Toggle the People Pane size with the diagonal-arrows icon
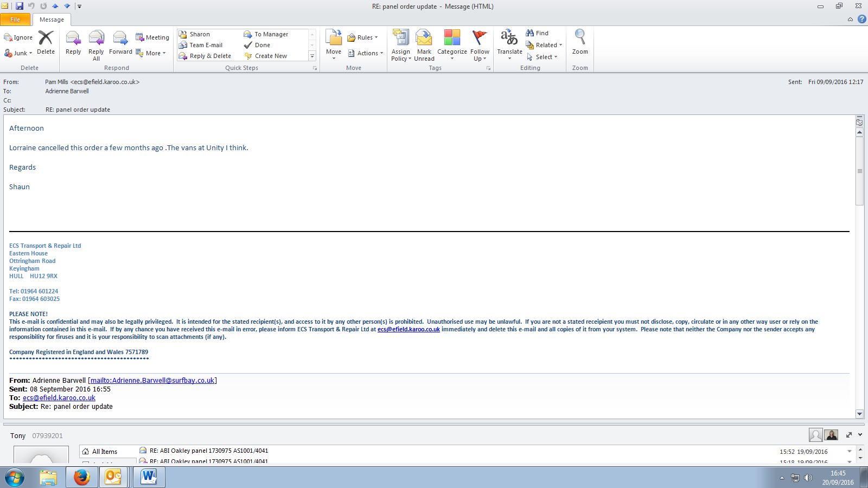Image resolution: width=868 pixels, height=488 pixels. pyautogui.click(x=849, y=435)
